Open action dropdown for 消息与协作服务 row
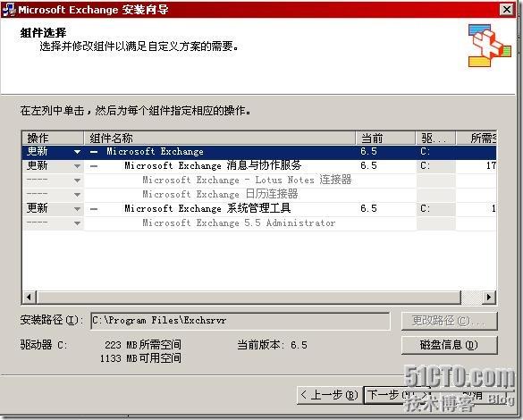 [77, 166]
